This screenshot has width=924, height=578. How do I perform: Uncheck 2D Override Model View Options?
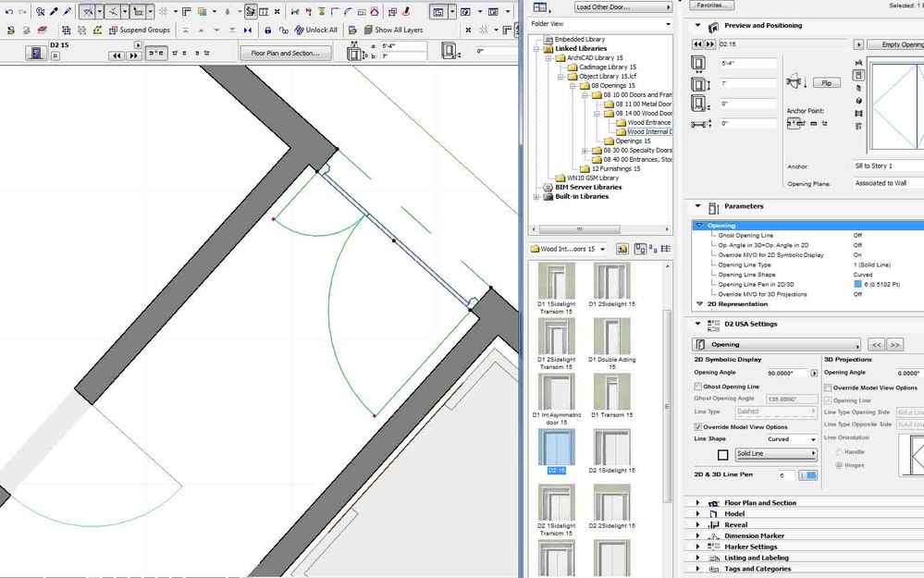click(697, 426)
